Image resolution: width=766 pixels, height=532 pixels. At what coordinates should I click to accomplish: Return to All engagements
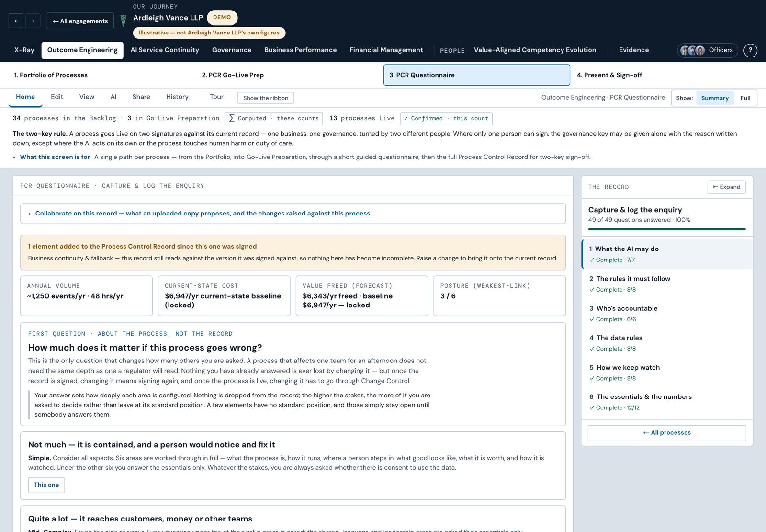point(80,21)
